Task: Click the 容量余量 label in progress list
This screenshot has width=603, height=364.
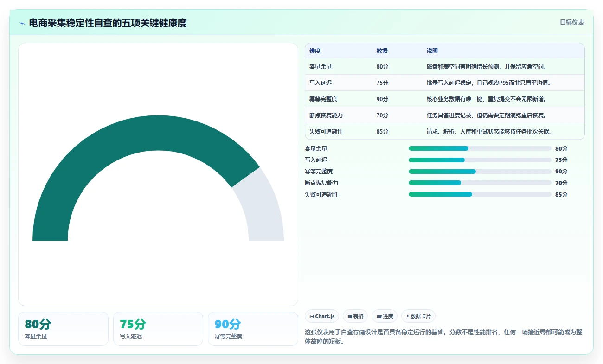Action: 316,149
